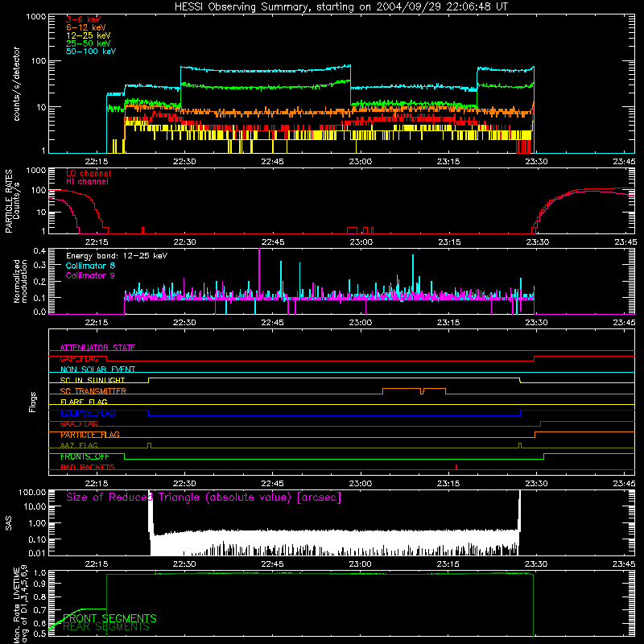This screenshot has height=644, width=644.
Task: Select the Collimator 8 legend label
Action: pos(90,266)
